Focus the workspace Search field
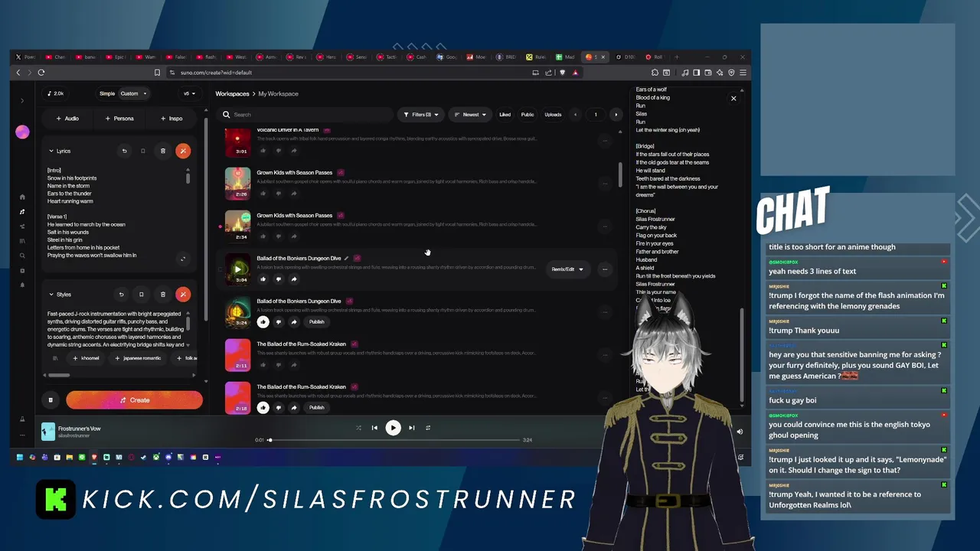 click(305, 115)
